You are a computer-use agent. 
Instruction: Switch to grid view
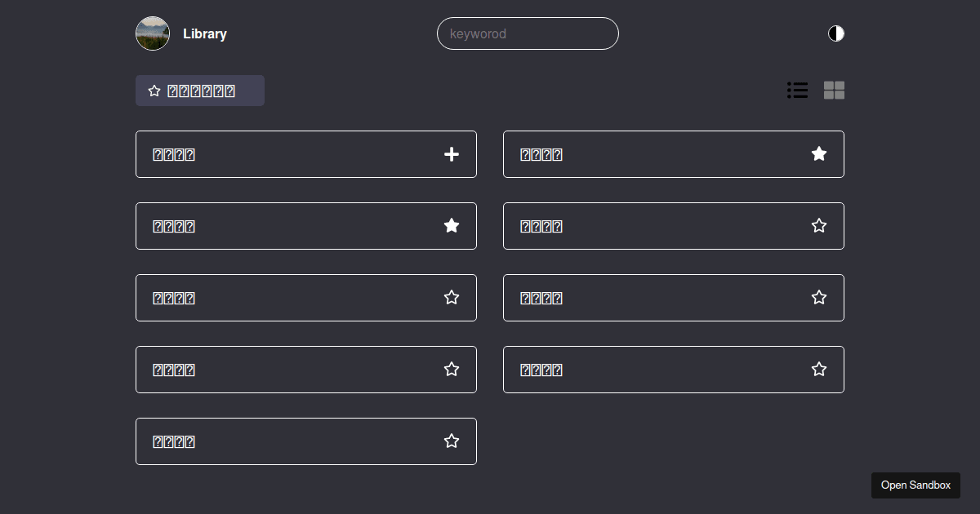coord(834,90)
